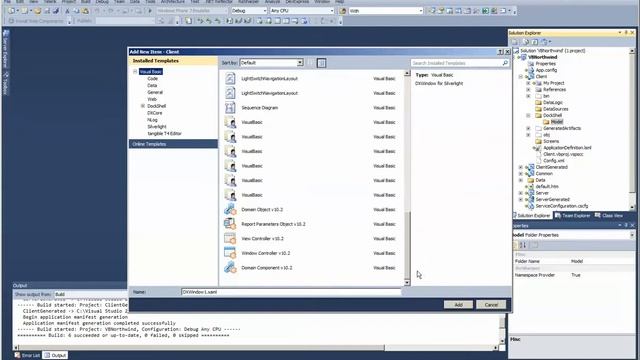Click the Name input field
Image resolution: width=640 pixels, height=360 pixels.
click(x=291, y=292)
